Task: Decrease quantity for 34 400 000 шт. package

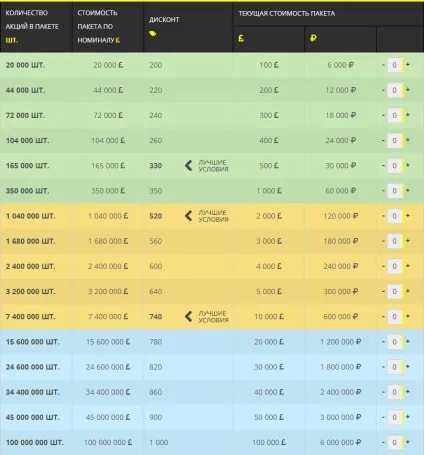Action: tap(383, 392)
